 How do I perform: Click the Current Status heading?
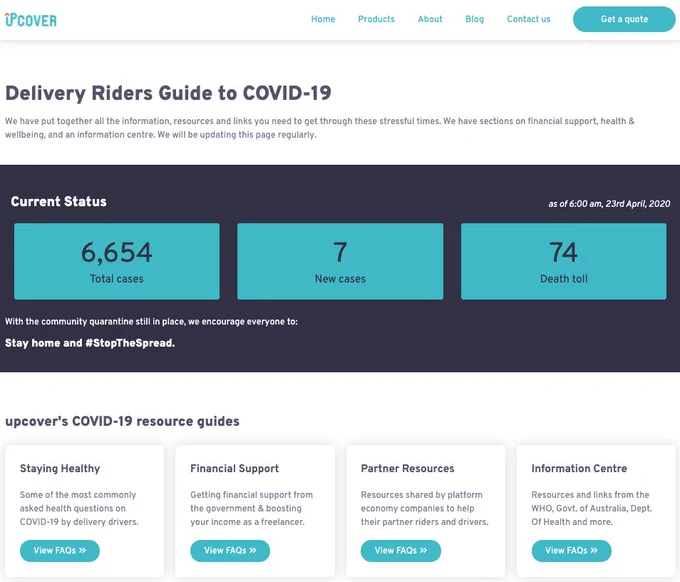pos(59,201)
